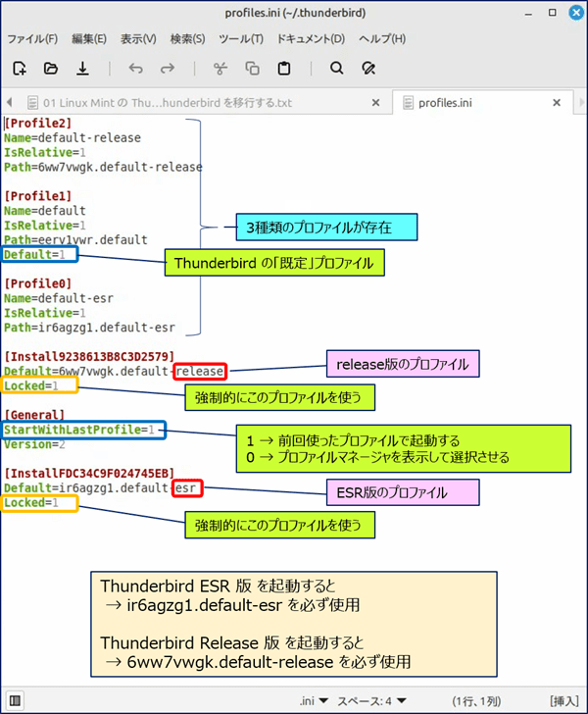Image resolution: width=588 pixels, height=714 pixels.
Task: Open a file via folder toolbar icon
Action: 51,69
